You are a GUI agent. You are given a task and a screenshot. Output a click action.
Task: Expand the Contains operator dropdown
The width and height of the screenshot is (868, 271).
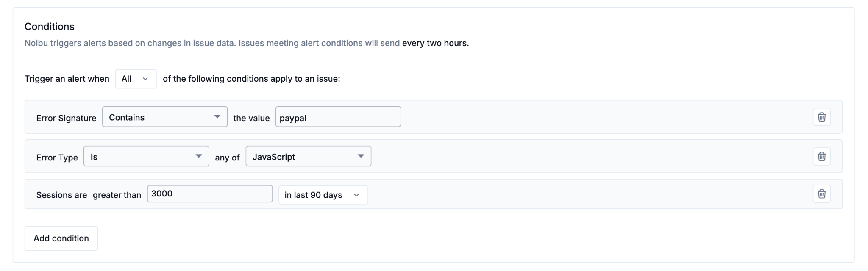click(164, 117)
